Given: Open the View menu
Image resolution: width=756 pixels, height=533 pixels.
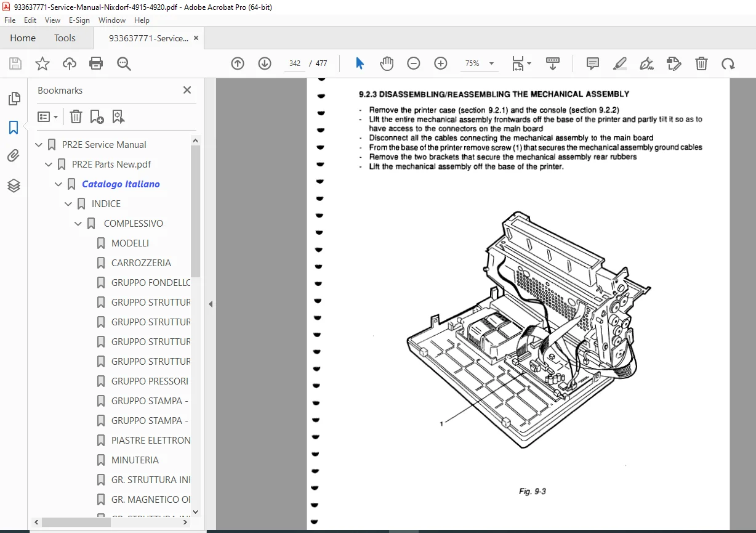Looking at the screenshot, I should [52, 20].
